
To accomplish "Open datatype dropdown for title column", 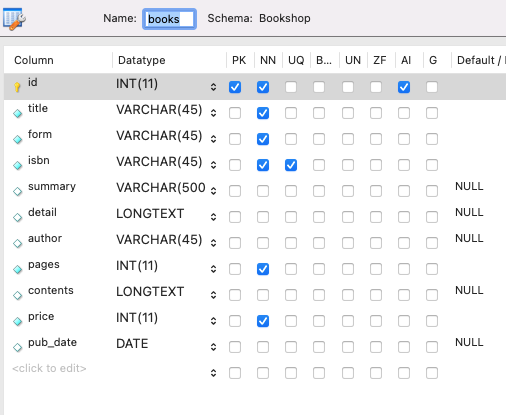I will pos(214,113).
